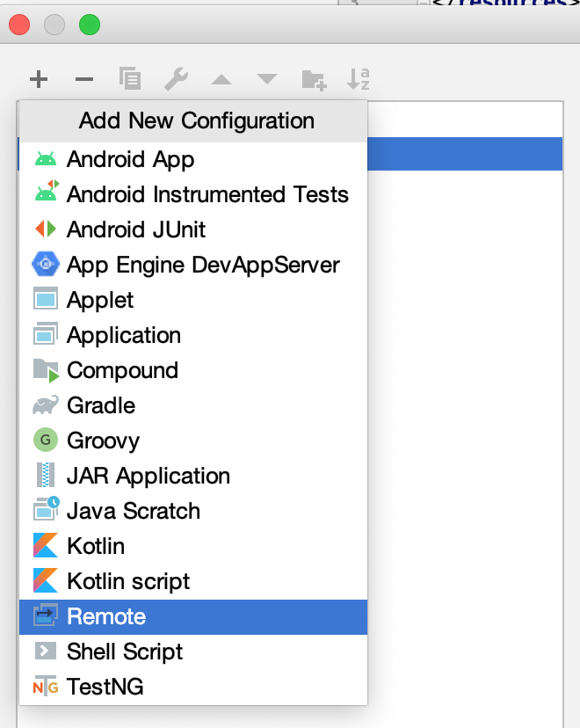The image size is (580, 728).
Task: Click the Java Scratch clock-window icon
Action: (46, 508)
